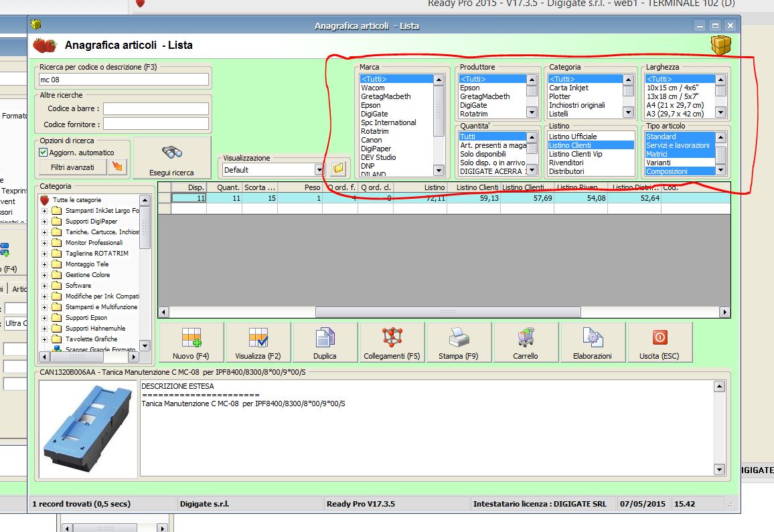This screenshot has height=532, width=774.
Task: Expand Gestione Colore category
Action: click(44, 275)
